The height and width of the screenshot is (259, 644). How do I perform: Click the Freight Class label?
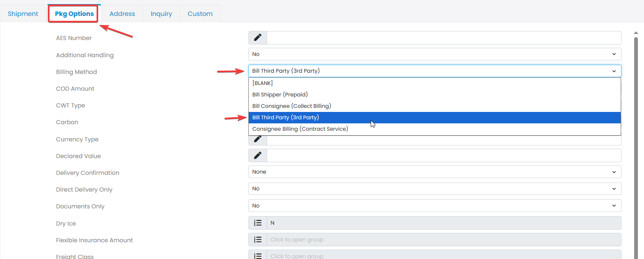(x=75, y=257)
